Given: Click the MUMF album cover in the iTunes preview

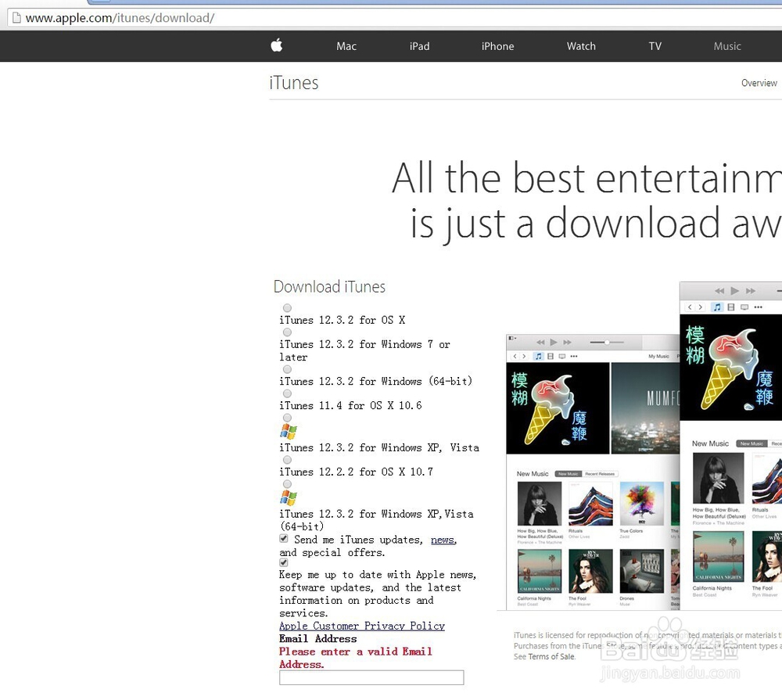Looking at the screenshot, I should [x=645, y=408].
